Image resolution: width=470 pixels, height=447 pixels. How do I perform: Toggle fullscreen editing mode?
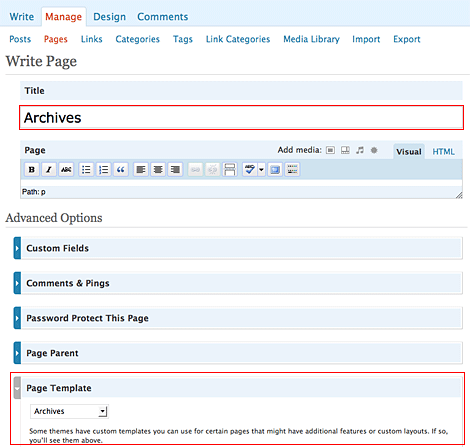click(275, 170)
